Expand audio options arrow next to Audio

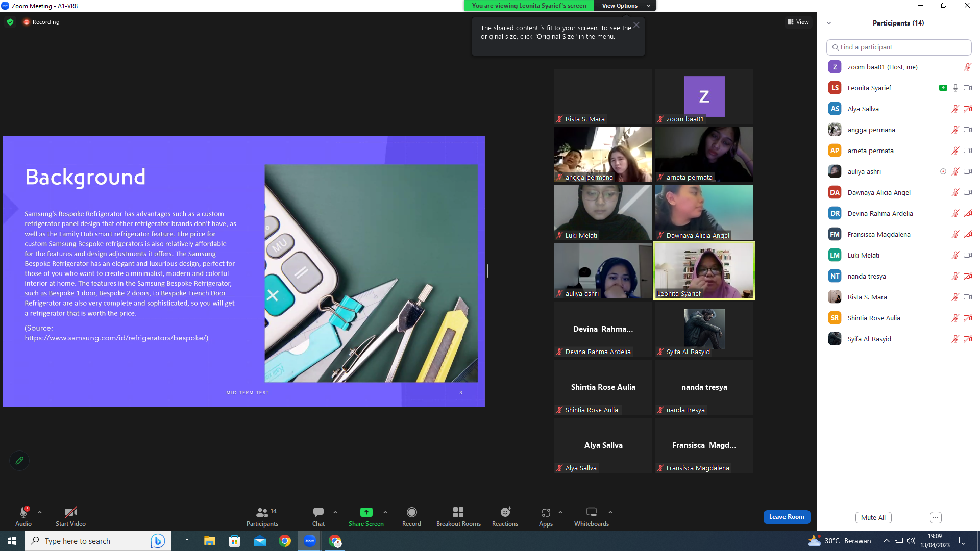[40, 512]
